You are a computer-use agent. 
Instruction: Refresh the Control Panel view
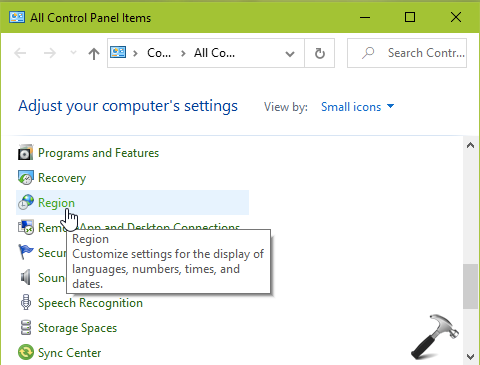[x=320, y=53]
